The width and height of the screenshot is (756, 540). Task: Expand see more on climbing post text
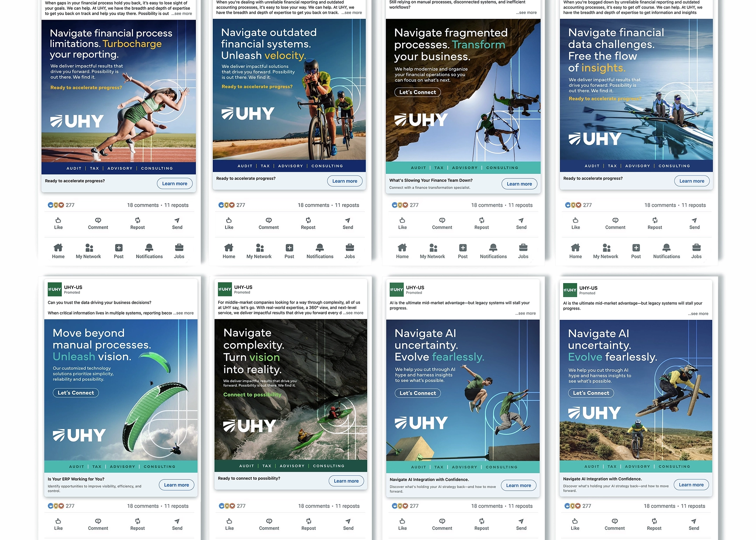click(x=526, y=13)
